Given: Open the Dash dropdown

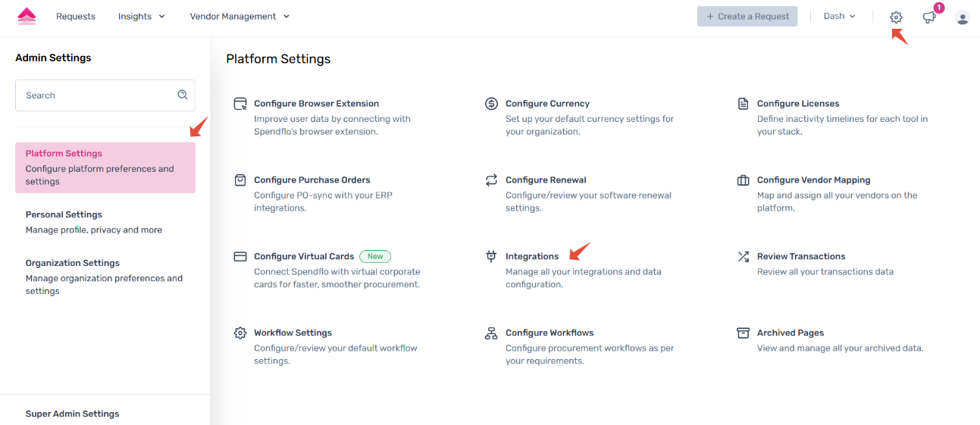Looking at the screenshot, I should pyautogui.click(x=839, y=16).
